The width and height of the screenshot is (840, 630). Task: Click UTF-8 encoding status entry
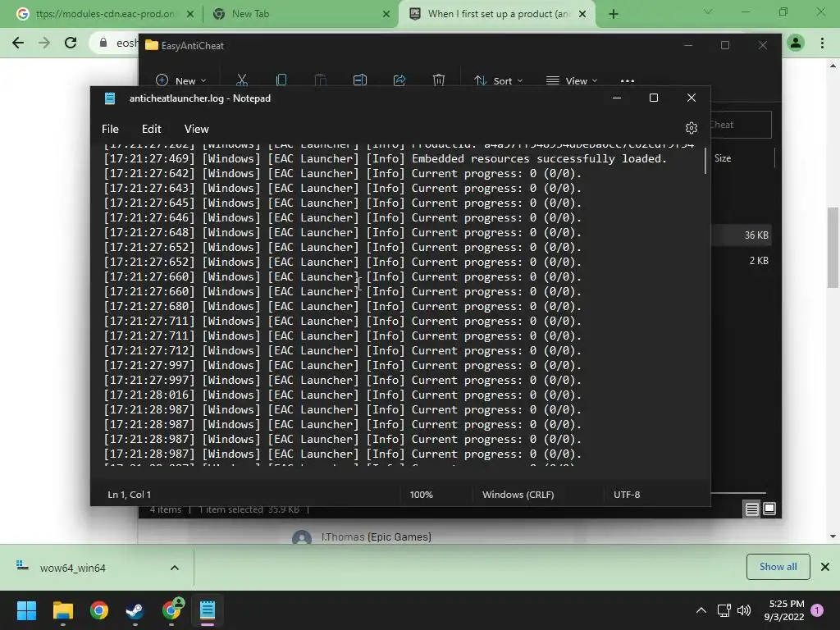tap(627, 495)
